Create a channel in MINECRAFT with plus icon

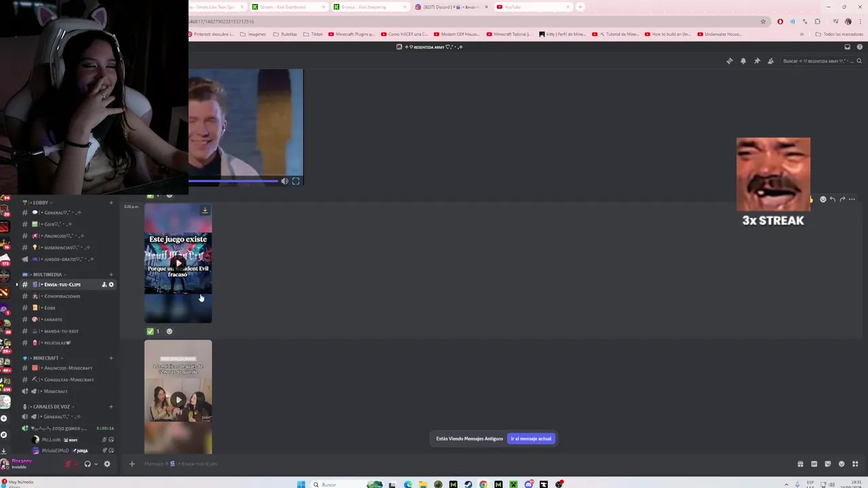[x=111, y=358]
